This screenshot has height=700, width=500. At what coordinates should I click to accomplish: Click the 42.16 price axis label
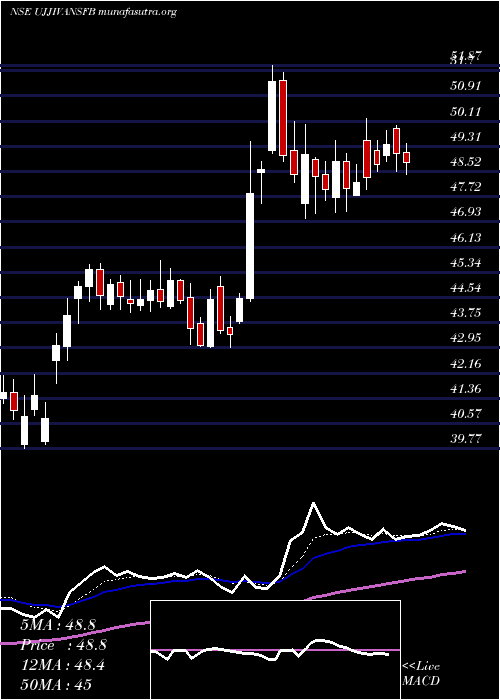click(x=466, y=363)
